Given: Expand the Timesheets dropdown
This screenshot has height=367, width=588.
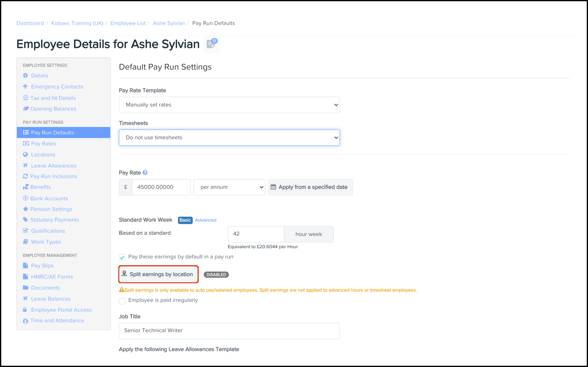Looking at the screenshot, I should pyautogui.click(x=229, y=138).
